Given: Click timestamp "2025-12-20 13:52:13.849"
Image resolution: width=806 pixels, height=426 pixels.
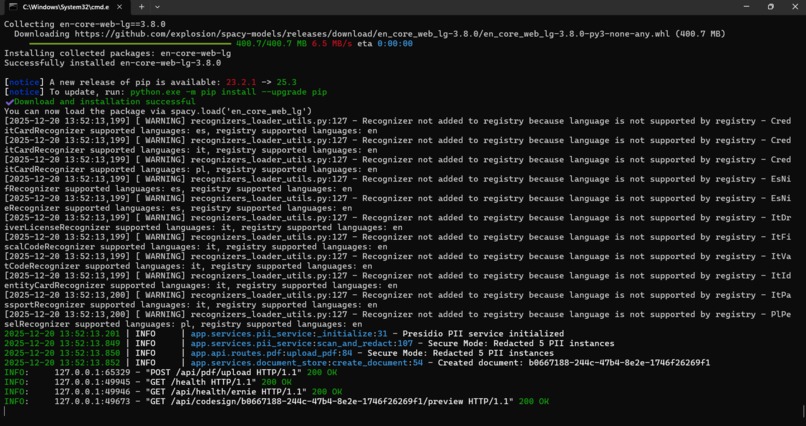Looking at the screenshot, I should tap(62, 344).
